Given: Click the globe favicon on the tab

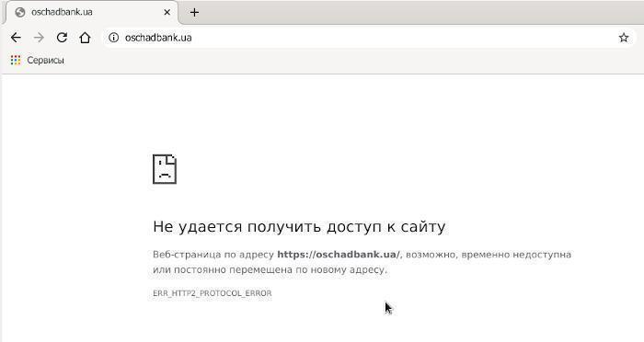Looking at the screenshot, I should pyautogui.click(x=20, y=12).
